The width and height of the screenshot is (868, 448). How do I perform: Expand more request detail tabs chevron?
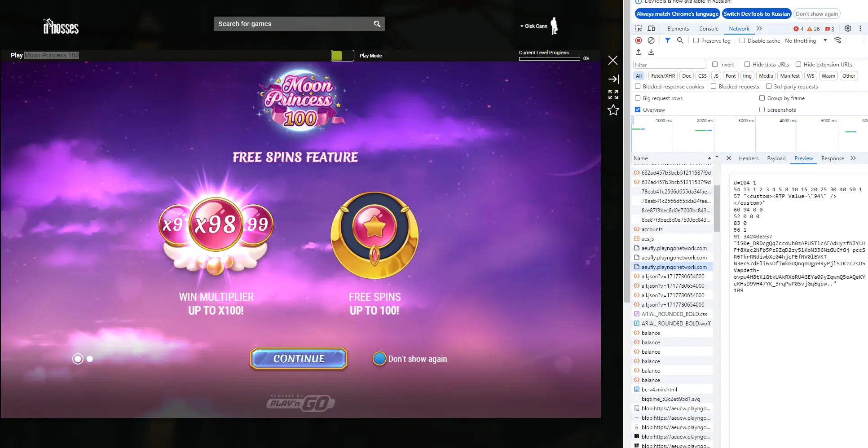pyautogui.click(x=853, y=158)
